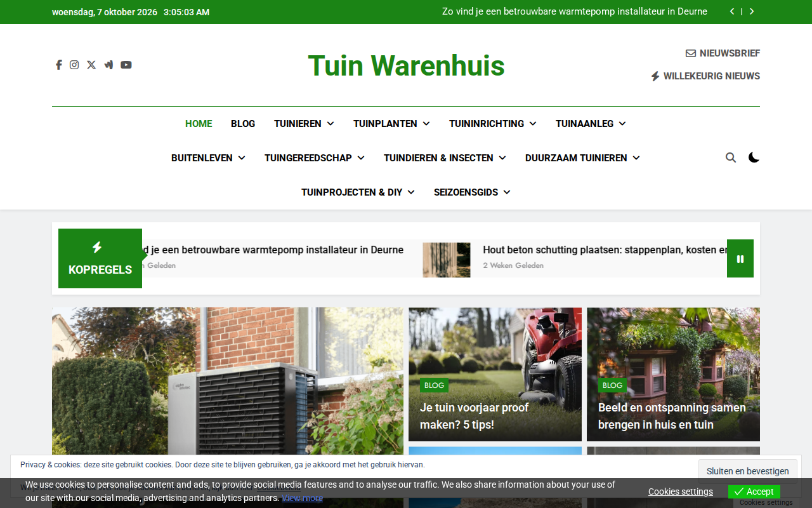The height and width of the screenshot is (508, 812).
Task: Open the Instagram social icon
Action: point(74,65)
